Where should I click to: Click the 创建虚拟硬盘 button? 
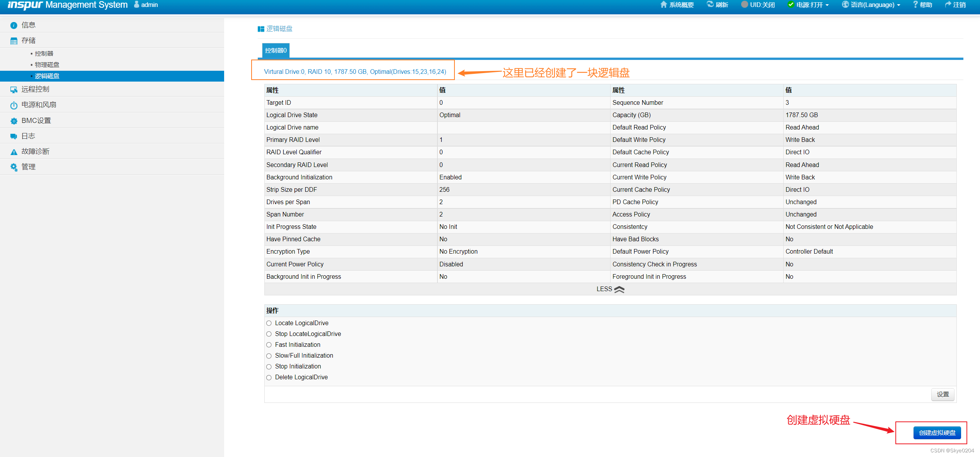coord(937,433)
